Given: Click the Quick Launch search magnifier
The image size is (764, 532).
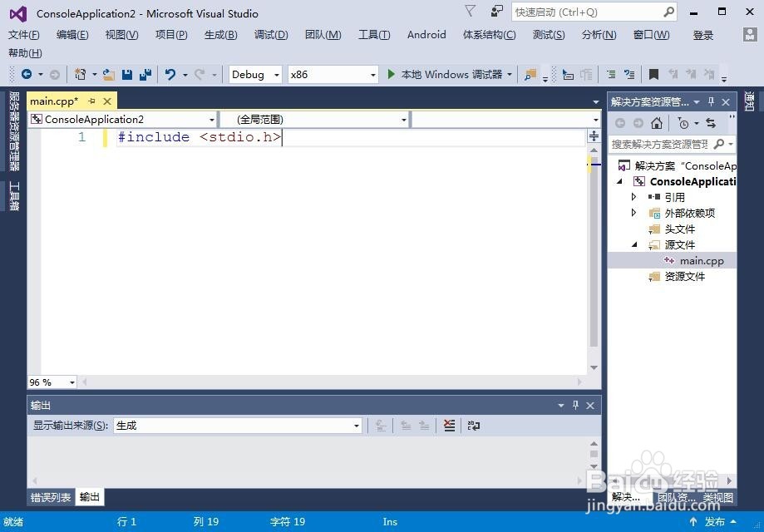Looking at the screenshot, I should point(669,12).
